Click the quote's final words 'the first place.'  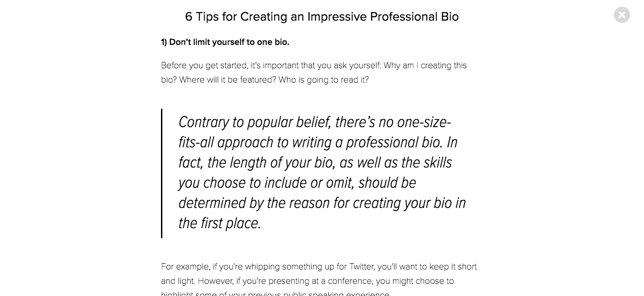tap(220, 223)
